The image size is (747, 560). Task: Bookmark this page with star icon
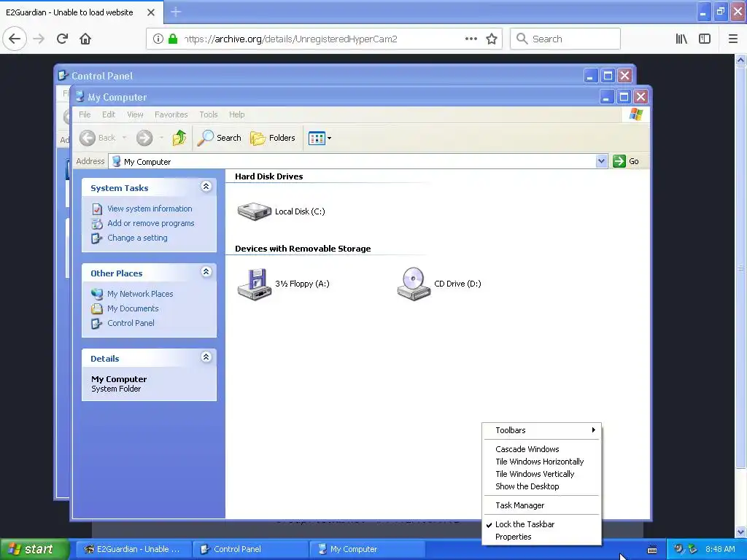(x=492, y=39)
